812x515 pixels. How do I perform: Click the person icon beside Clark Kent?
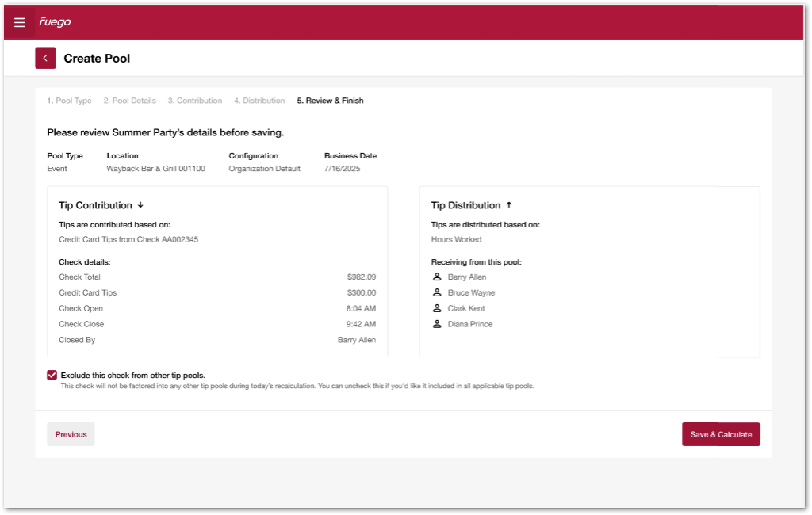(436, 308)
